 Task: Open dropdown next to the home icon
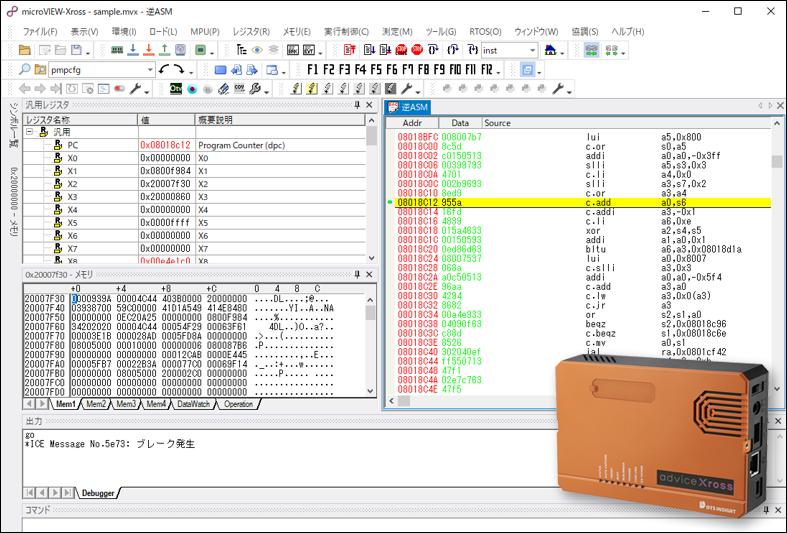click(562, 52)
